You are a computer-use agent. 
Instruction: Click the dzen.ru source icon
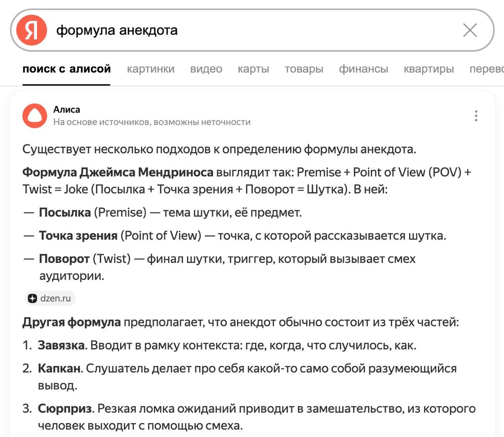pos(32,299)
